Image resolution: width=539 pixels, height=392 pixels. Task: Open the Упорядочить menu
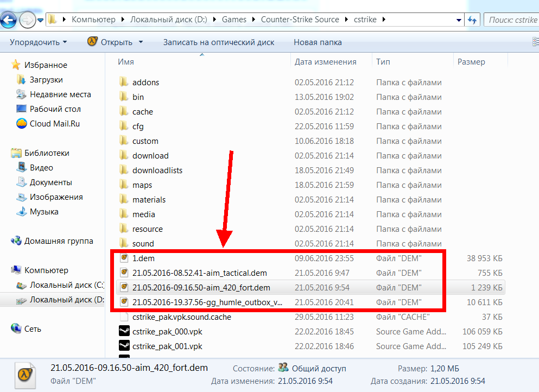[38, 42]
